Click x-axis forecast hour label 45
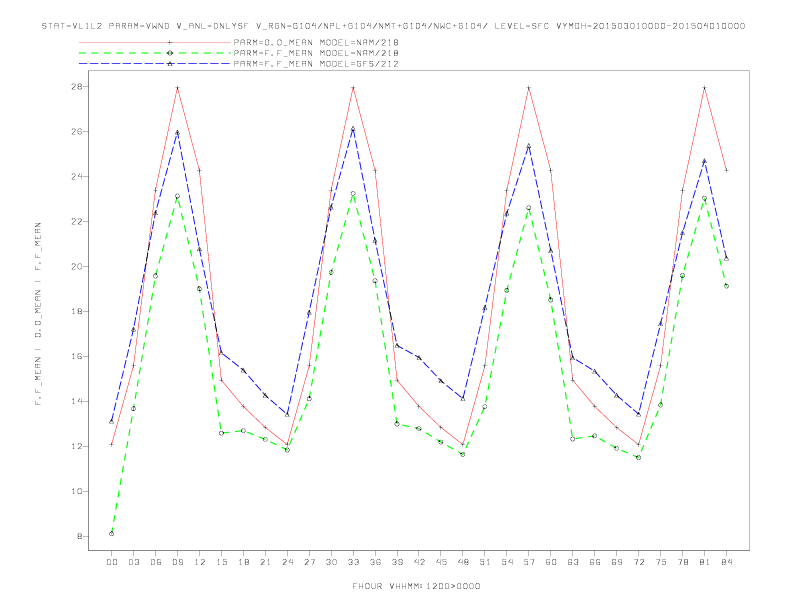Viewport: 792px width, 612px height. 441,562
